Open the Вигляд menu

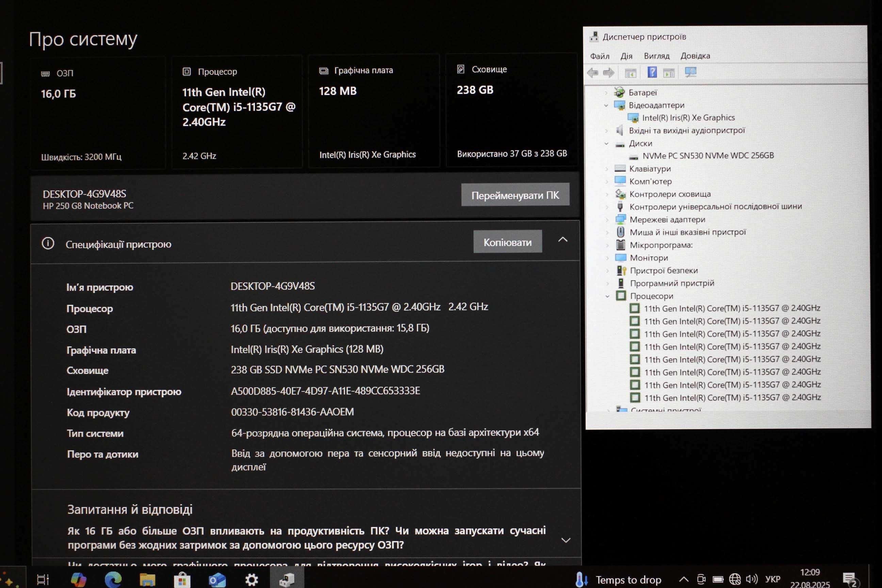tap(657, 56)
